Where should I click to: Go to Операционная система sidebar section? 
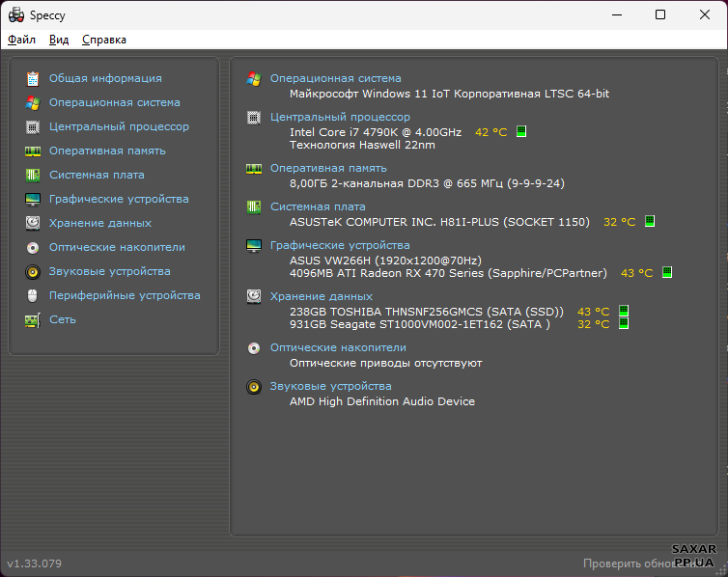click(x=115, y=102)
